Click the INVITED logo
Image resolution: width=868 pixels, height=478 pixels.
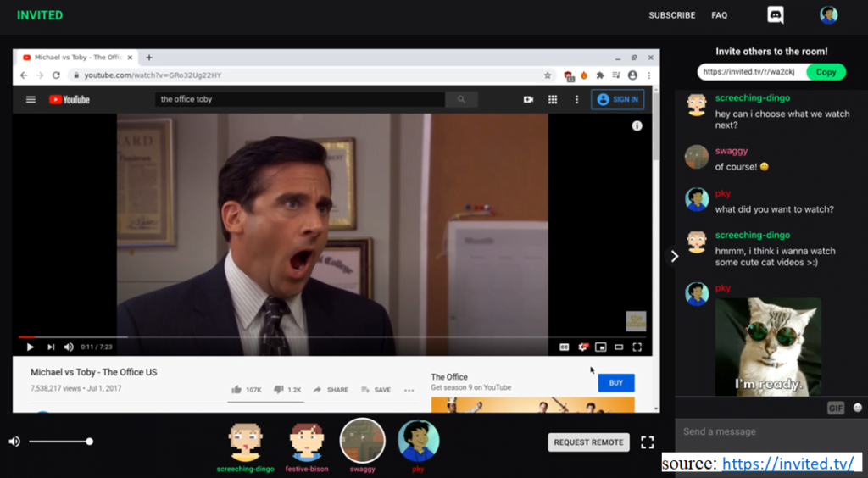pyautogui.click(x=40, y=15)
